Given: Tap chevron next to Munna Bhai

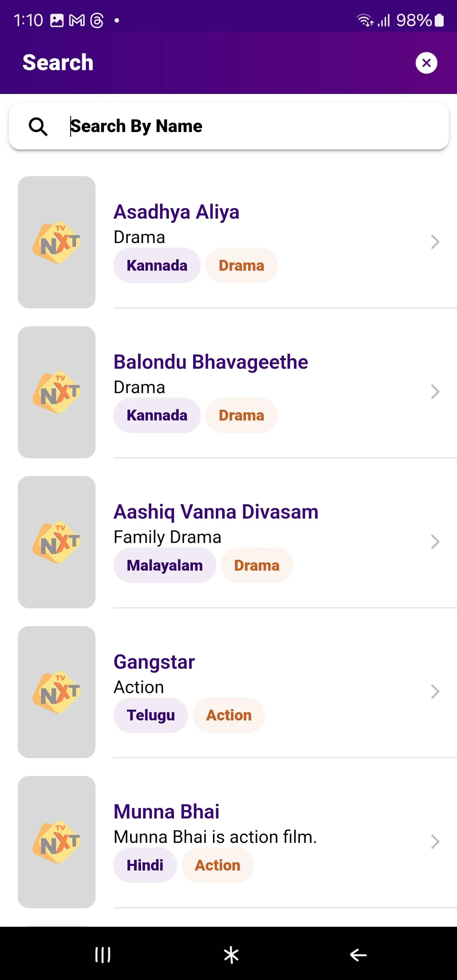Looking at the screenshot, I should click(x=435, y=842).
